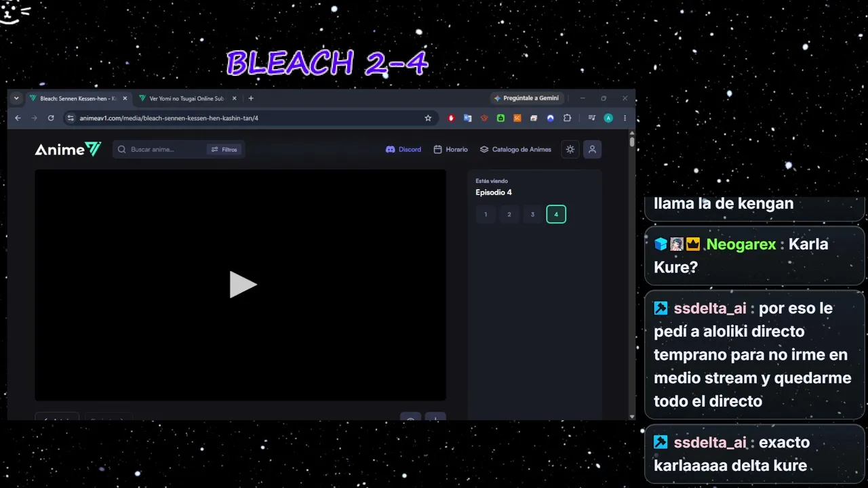Open the orange SC extension icon
868x488 pixels.
tap(517, 118)
